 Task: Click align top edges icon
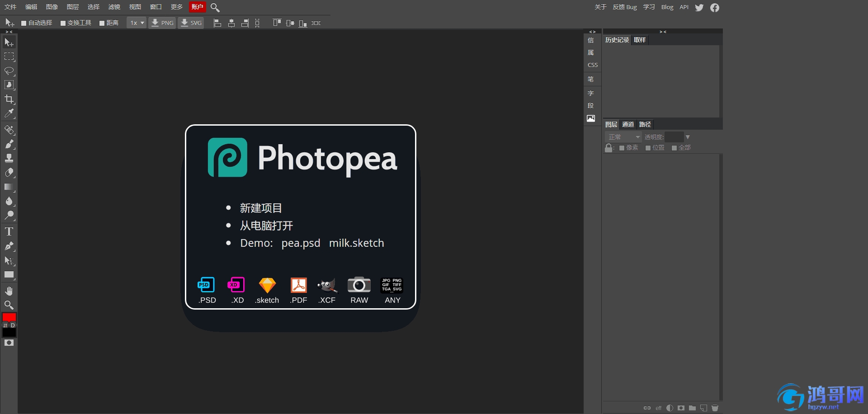277,23
